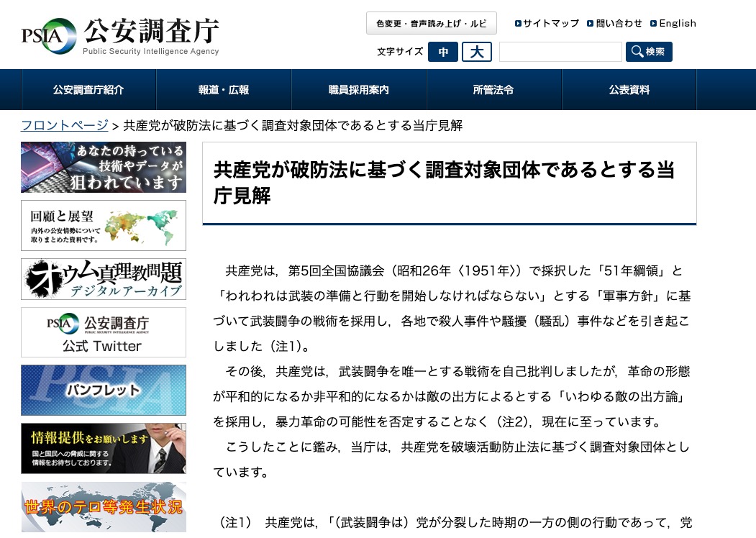Image resolution: width=756 pixels, height=538 pixels.
Task: Open the オウム真理教問題 デジタルアーカイブ banner
Action: point(104,279)
